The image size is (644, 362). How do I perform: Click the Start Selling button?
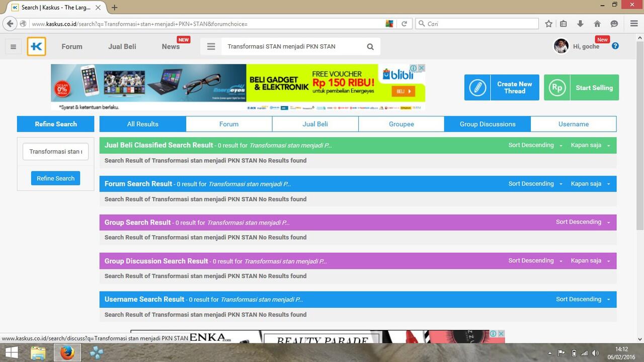click(x=581, y=87)
